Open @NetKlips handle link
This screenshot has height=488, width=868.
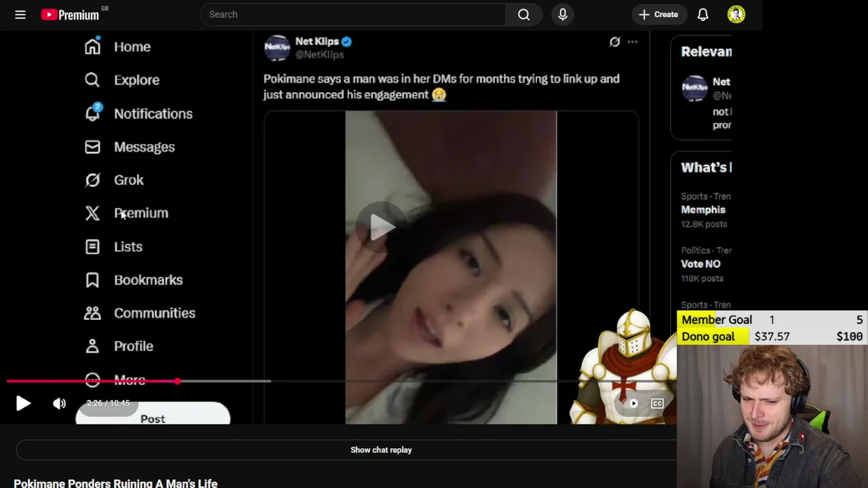pyautogui.click(x=319, y=54)
